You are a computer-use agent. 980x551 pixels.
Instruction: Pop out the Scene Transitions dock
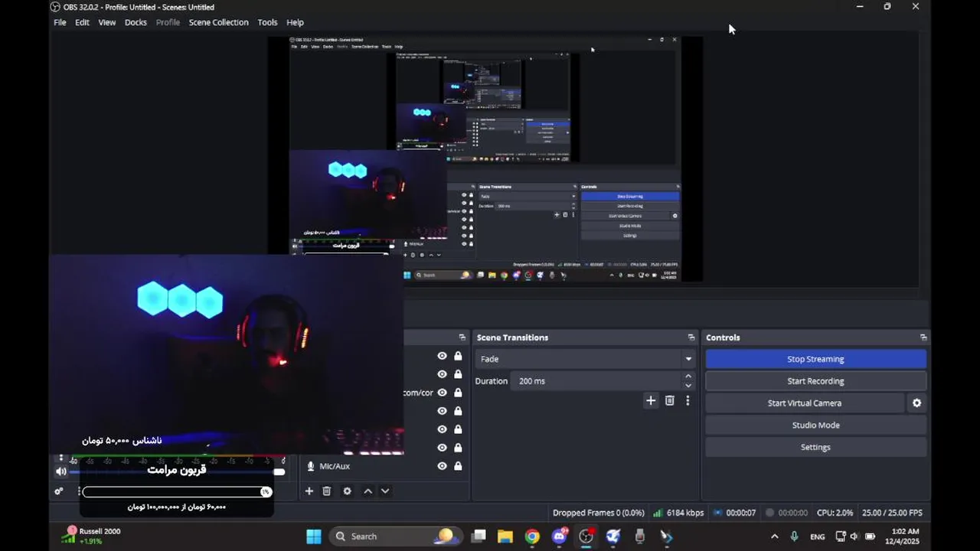[691, 337]
